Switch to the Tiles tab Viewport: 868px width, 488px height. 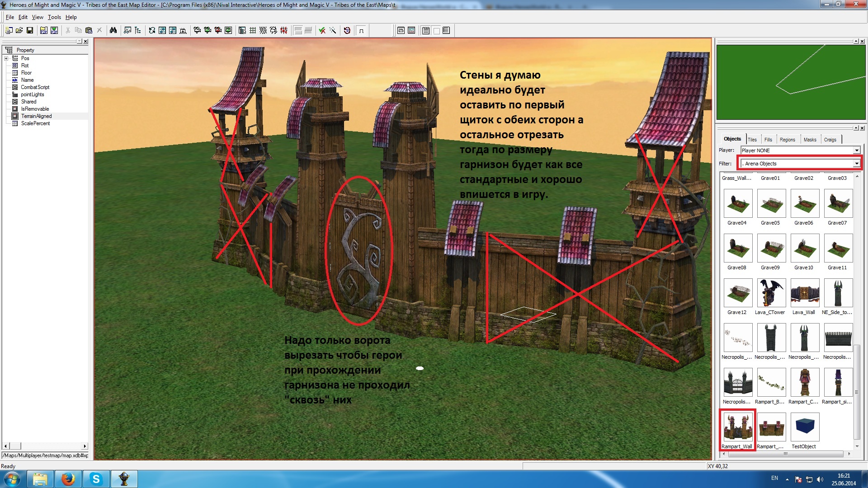(752, 140)
